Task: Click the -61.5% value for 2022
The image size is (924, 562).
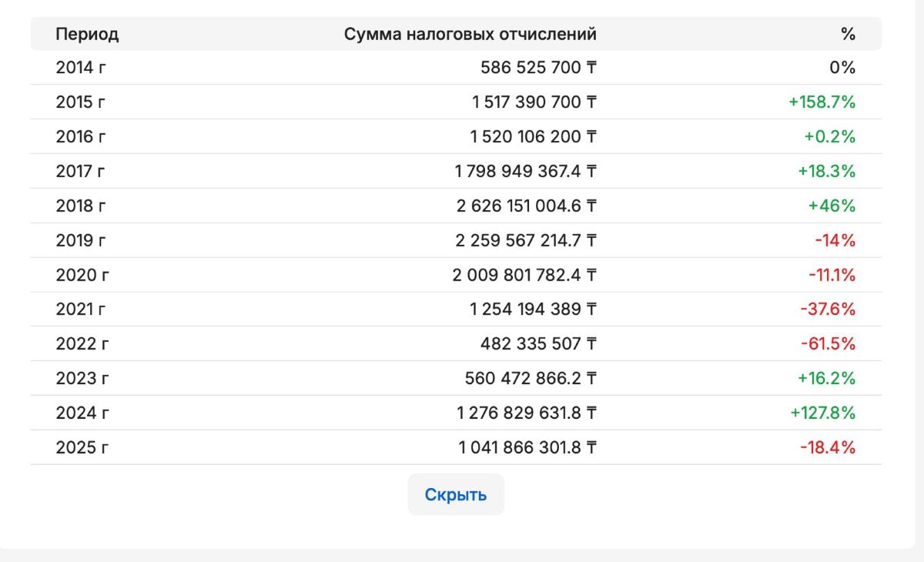Action: (829, 344)
